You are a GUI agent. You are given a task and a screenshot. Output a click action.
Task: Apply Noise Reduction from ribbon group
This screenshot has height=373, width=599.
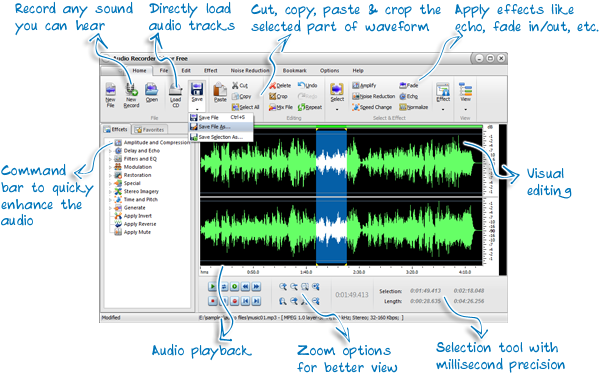click(374, 96)
